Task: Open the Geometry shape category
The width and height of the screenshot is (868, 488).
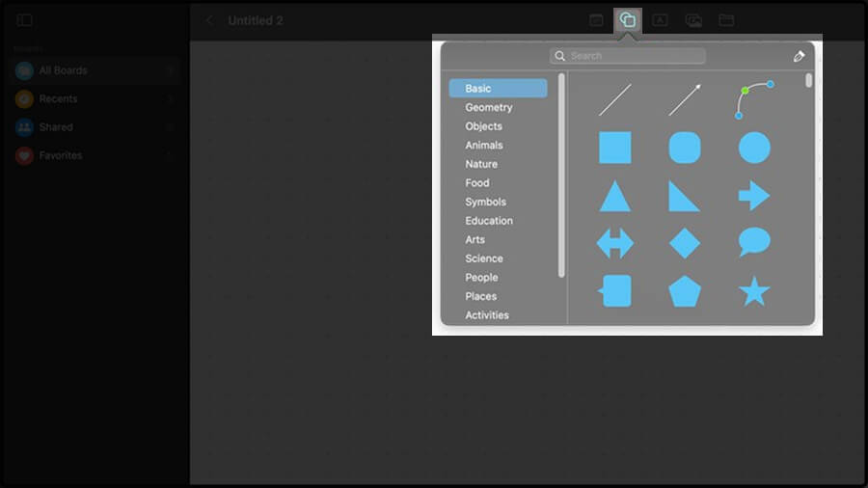Action: click(x=488, y=107)
